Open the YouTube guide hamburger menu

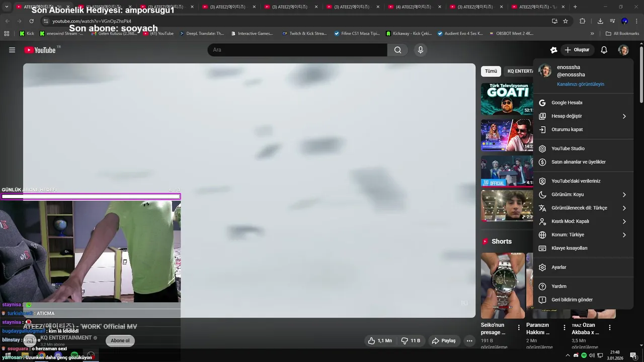click(x=12, y=50)
